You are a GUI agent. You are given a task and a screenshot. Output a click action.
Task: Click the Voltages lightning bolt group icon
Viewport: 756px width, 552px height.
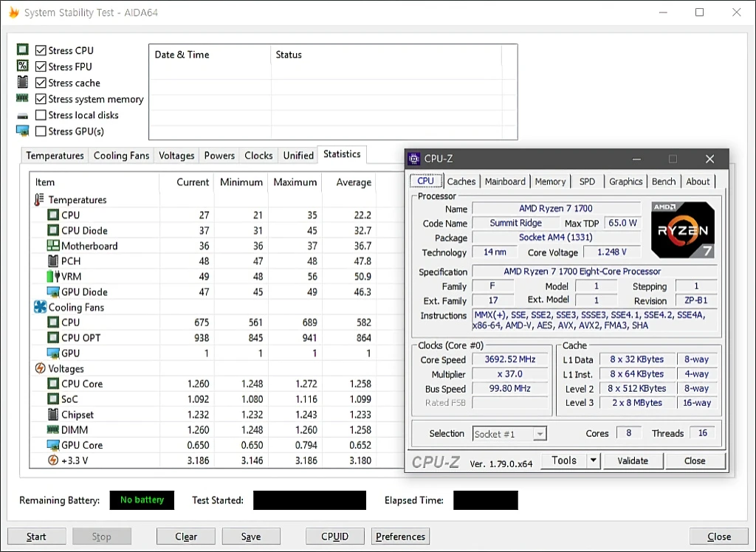click(x=40, y=368)
